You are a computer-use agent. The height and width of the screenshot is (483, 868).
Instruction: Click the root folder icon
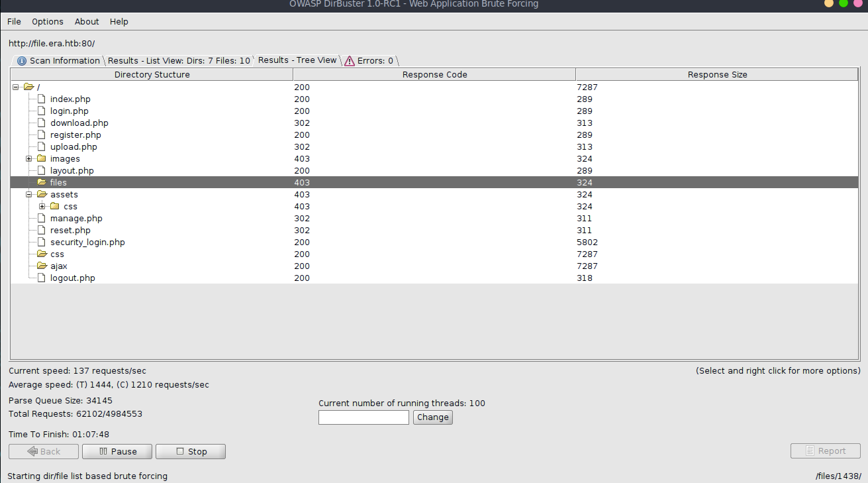(28, 87)
